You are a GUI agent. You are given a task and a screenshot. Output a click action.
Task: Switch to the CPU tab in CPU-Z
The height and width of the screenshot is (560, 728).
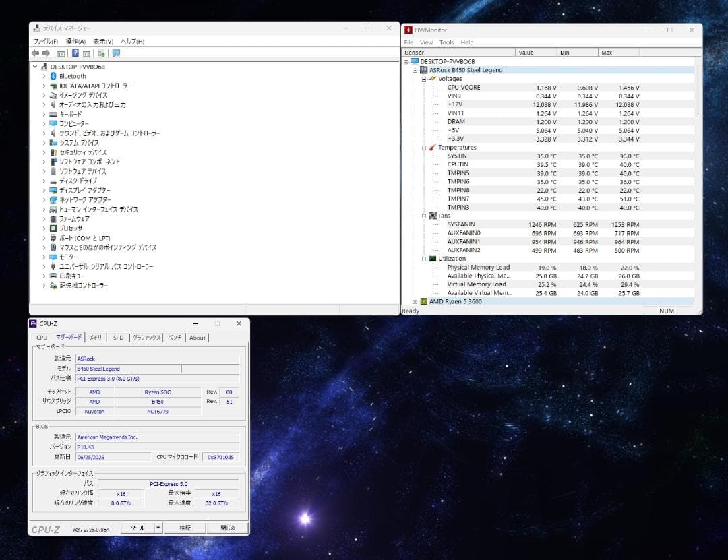(x=42, y=338)
